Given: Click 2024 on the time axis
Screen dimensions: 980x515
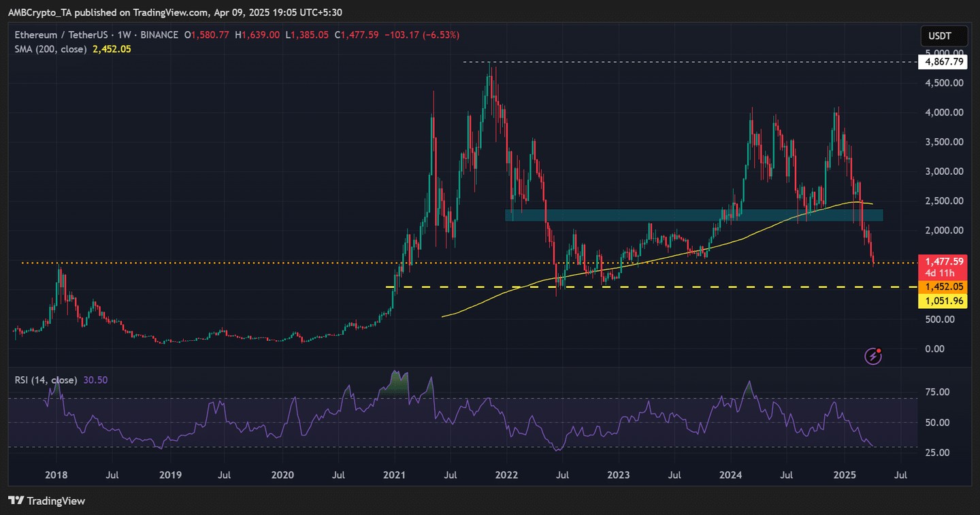Looking at the screenshot, I should (731, 474).
